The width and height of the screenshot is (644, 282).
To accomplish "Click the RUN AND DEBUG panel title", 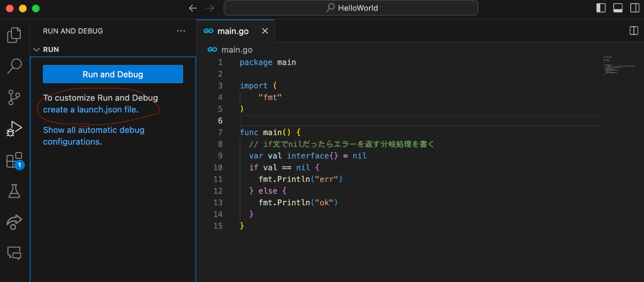I will [73, 31].
